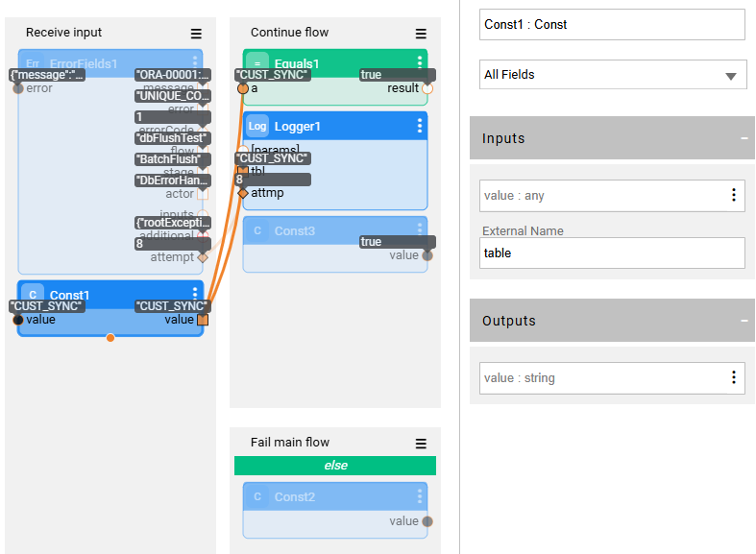Open the All Fields dropdown

click(613, 75)
